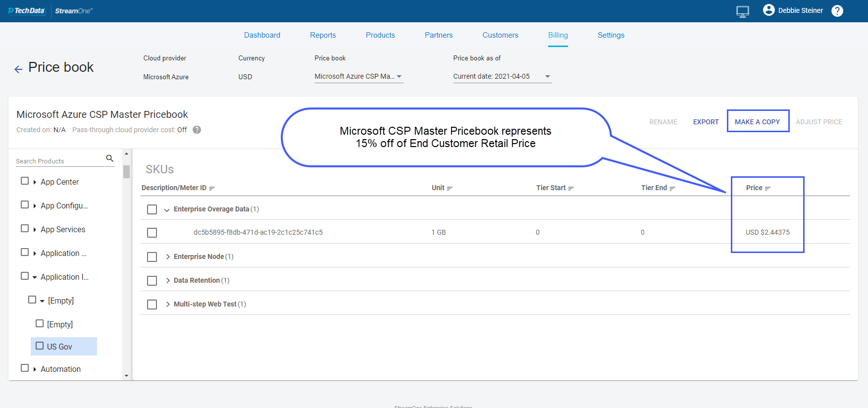868x408 pixels.
Task: Click the USD $2.44375 price cell
Action: 767,232
